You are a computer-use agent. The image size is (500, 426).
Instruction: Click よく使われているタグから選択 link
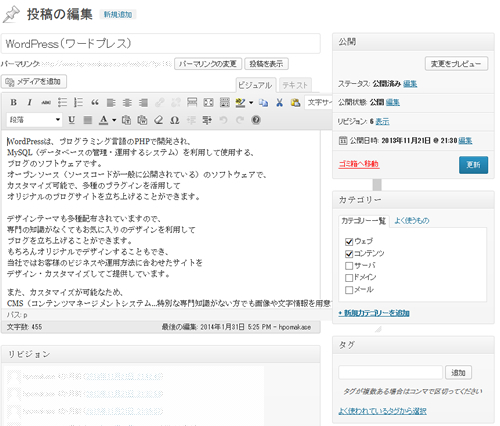pyautogui.click(x=382, y=411)
